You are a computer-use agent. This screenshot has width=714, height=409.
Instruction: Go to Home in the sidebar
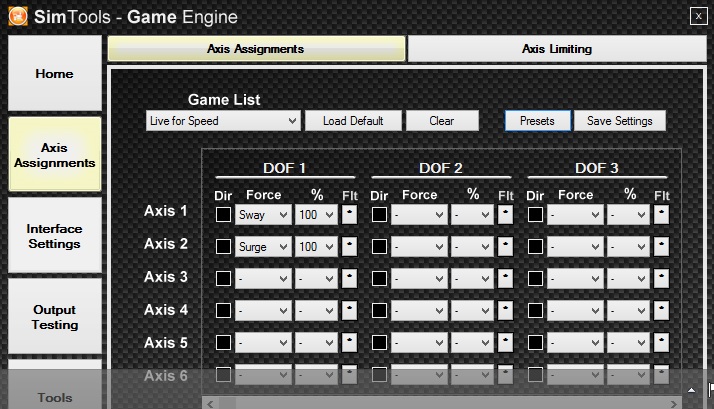(x=55, y=73)
